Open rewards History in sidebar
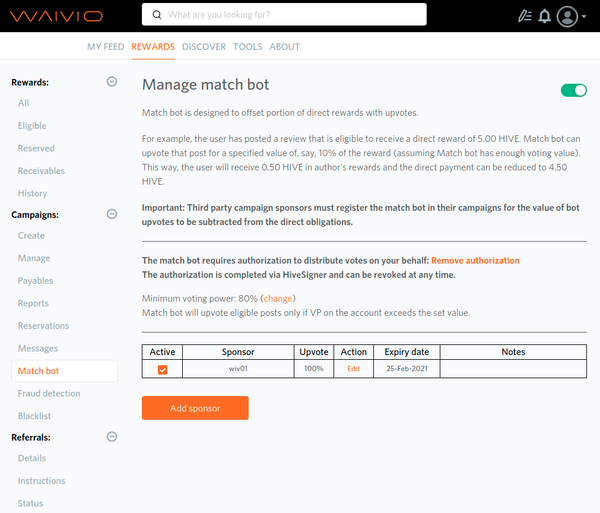Image resolution: width=600 pixels, height=513 pixels. tap(33, 194)
